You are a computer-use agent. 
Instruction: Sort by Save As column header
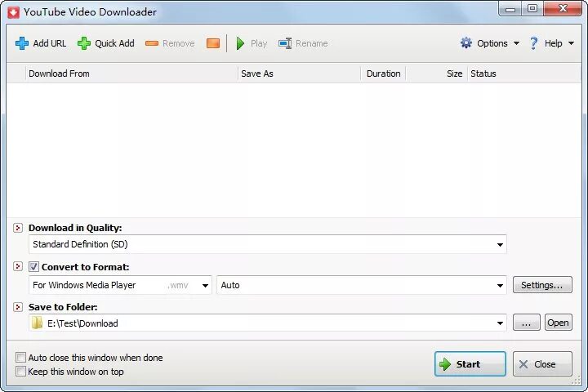point(299,73)
